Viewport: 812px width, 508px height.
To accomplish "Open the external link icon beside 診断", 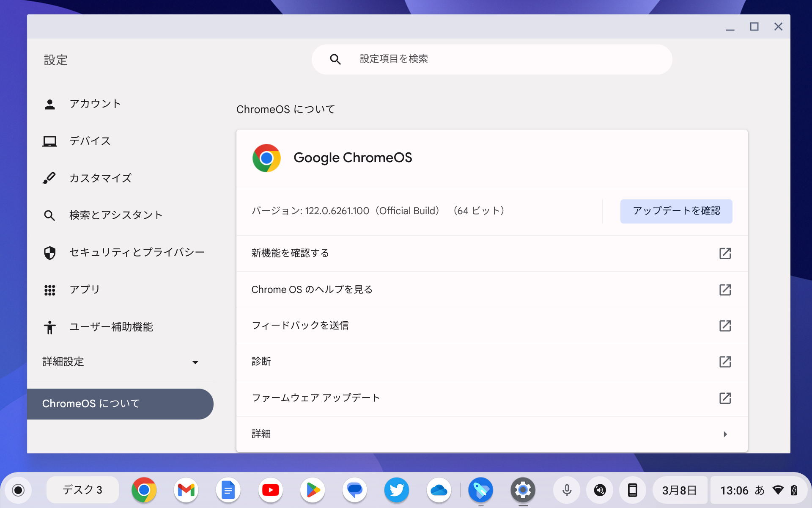I will pos(725,362).
